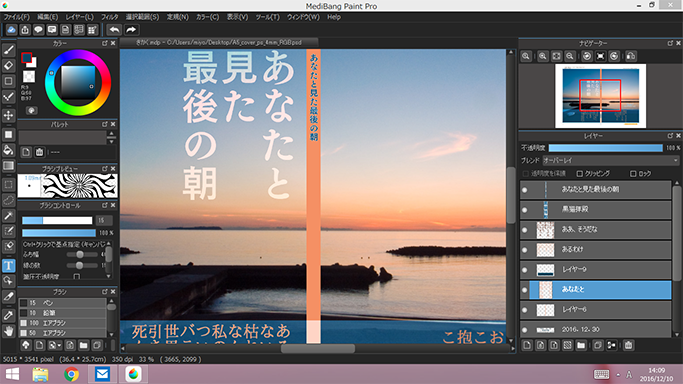683x384 pixels.
Task: Click palette list down arrow
Action: click(x=112, y=141)
